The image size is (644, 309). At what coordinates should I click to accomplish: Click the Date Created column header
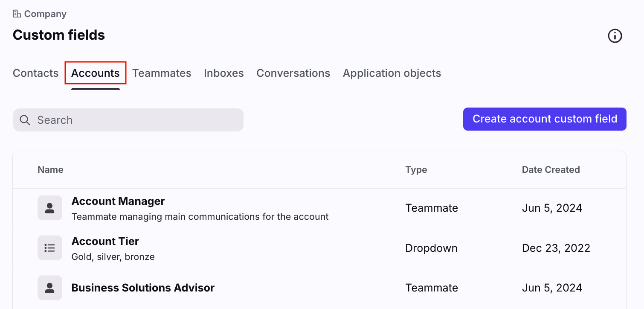[x=551, y=170]
